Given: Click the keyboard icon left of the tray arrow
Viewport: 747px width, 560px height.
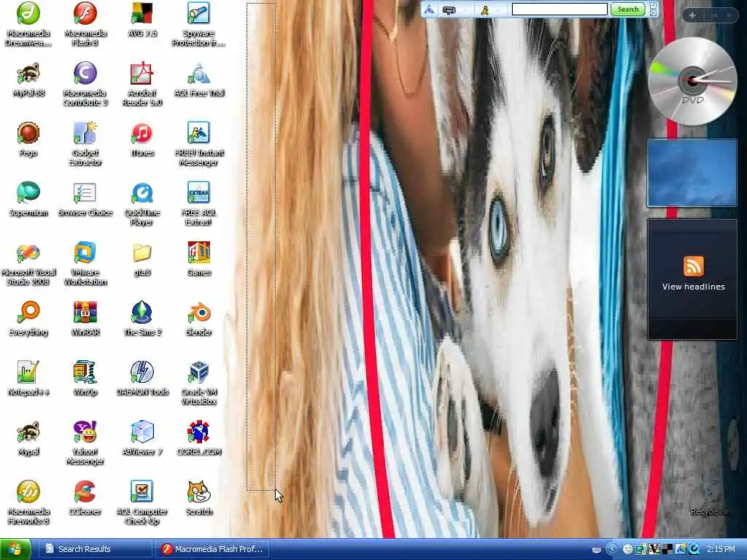Looking at the screenshot, I should tap(597, 550).
